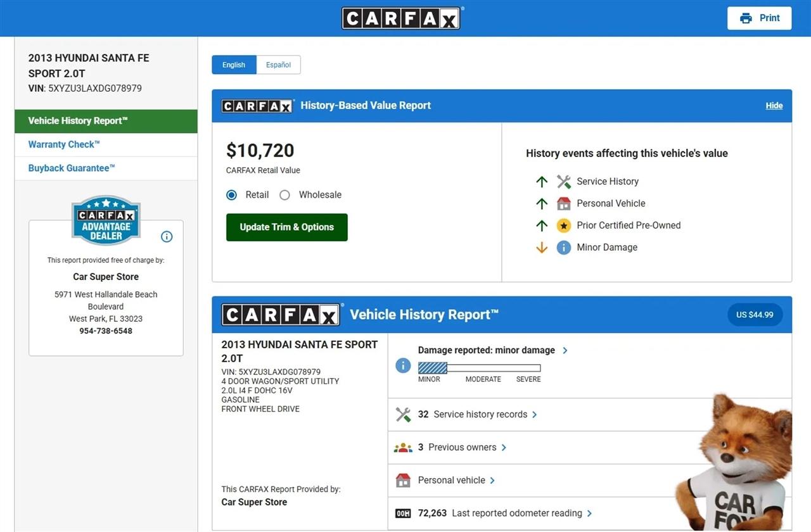Click the Service History wrench icon
Screen dimensions: 811x532
coord(563,182)
